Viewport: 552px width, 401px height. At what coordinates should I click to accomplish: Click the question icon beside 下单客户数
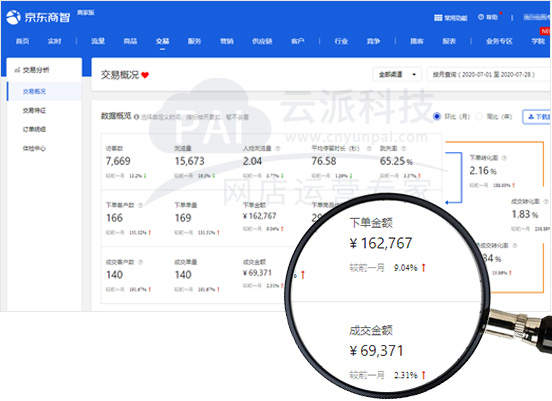(140, 205)
